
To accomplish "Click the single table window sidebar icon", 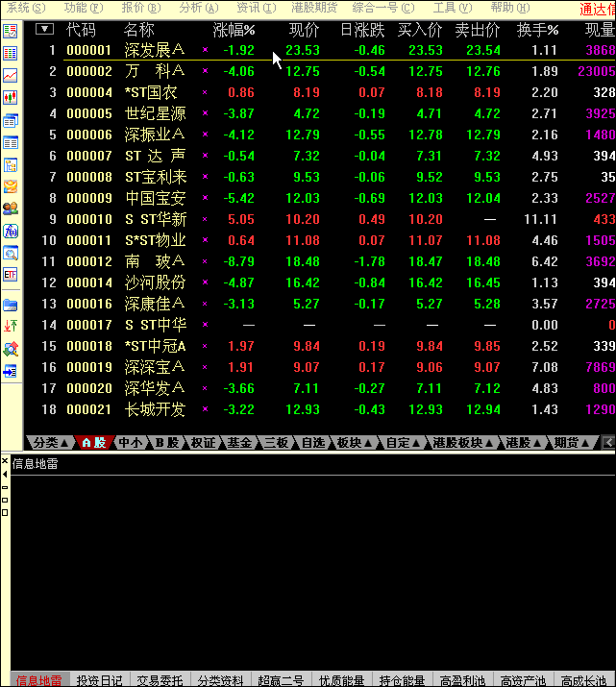I will point(10,142).
